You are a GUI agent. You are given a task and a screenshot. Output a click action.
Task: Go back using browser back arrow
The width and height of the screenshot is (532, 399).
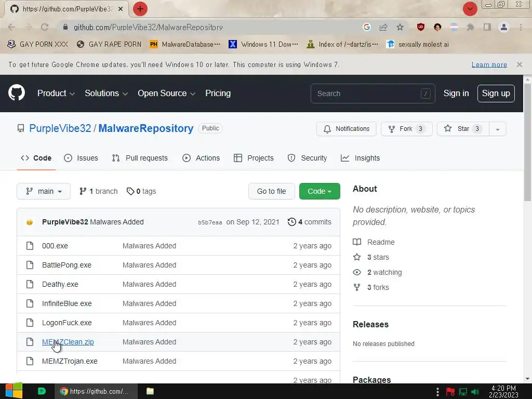[11, 27]
